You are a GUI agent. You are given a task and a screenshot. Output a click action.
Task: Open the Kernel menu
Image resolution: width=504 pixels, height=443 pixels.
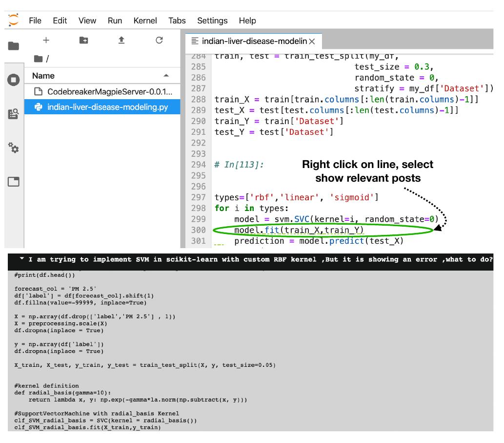pyautogui.click(x=145, y=21)
